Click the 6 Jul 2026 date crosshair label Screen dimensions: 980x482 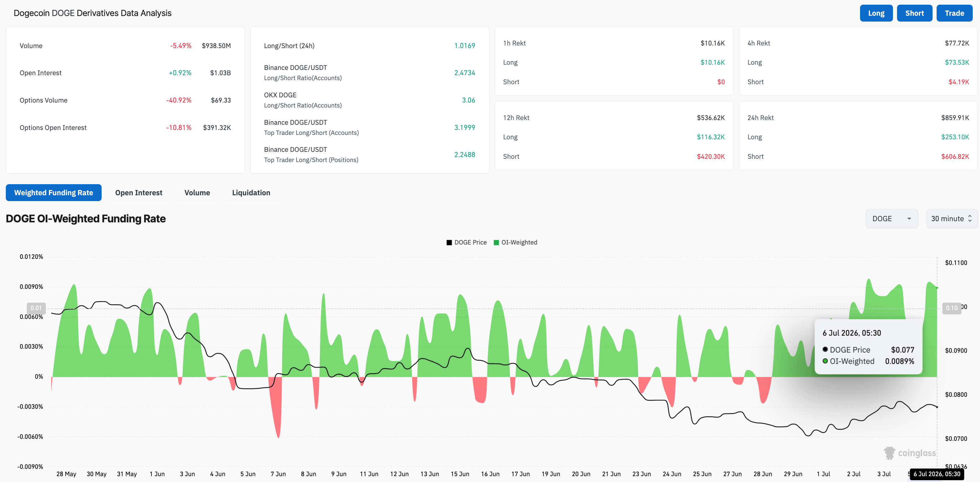tap(937, 474)
